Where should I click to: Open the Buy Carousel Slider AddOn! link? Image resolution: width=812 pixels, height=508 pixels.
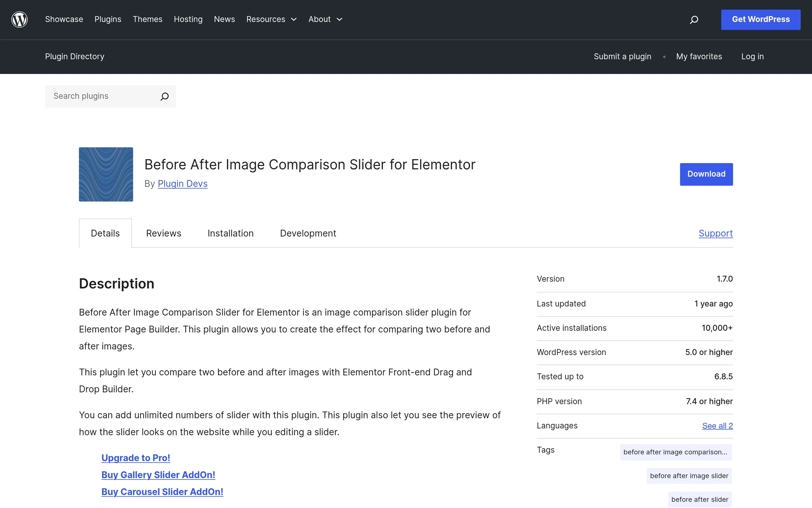pyautogui.click(x=162, y=491)
